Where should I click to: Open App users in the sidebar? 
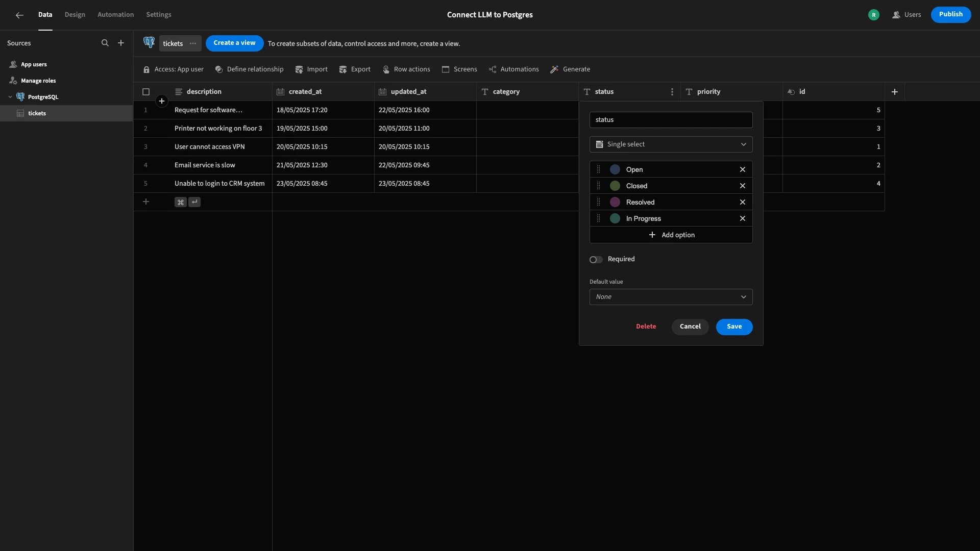click(x=34, y=65)
